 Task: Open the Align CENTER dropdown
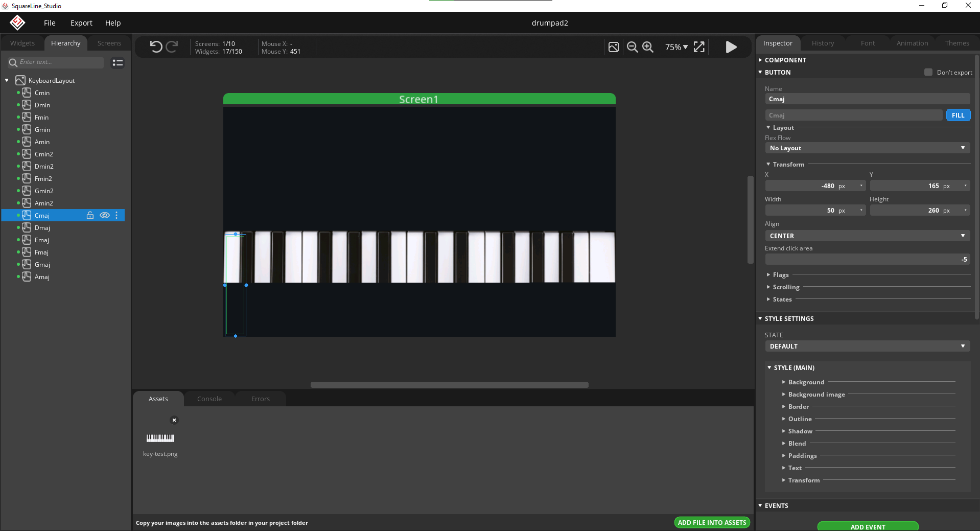pyautogui.click(x=867, y=236)
